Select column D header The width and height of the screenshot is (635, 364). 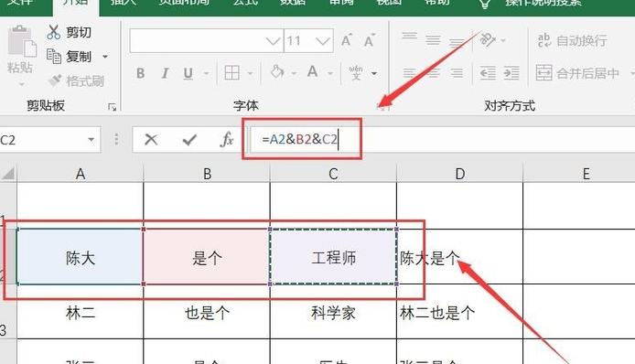[x=459, y=174]
